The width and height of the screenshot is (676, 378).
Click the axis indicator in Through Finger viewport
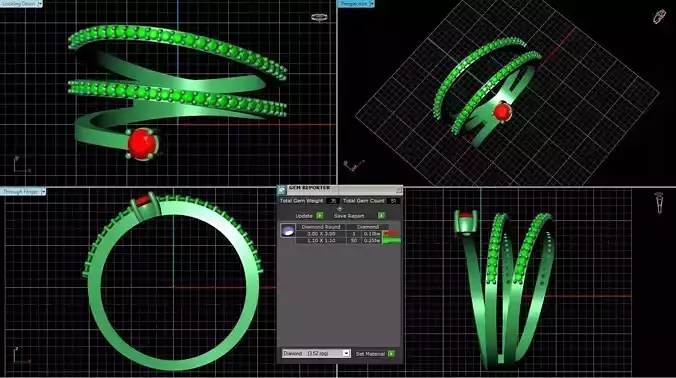21,356
